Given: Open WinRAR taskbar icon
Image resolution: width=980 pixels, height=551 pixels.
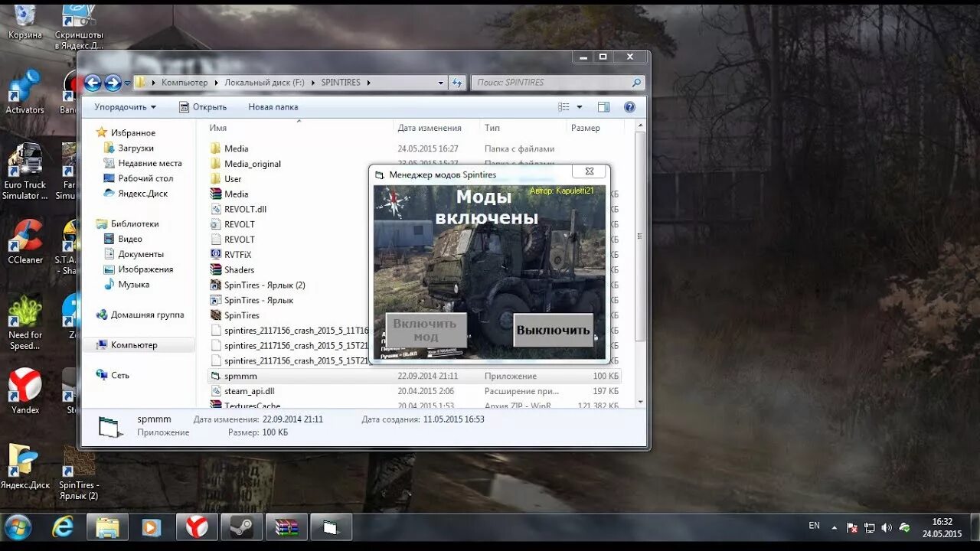Looking at the screenshot, I should (286, 527).
